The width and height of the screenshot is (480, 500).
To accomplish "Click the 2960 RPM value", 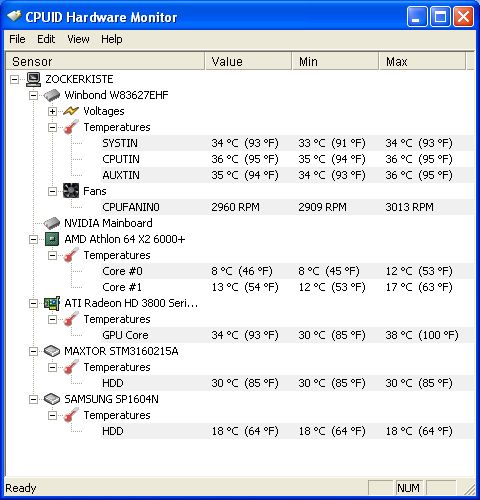I will pos(235,207).
